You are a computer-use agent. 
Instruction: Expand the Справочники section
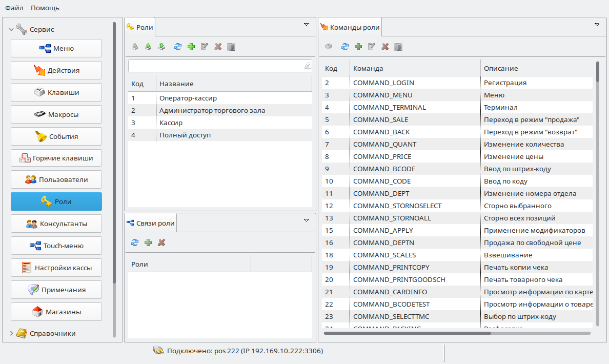click(x=11, y=333)
